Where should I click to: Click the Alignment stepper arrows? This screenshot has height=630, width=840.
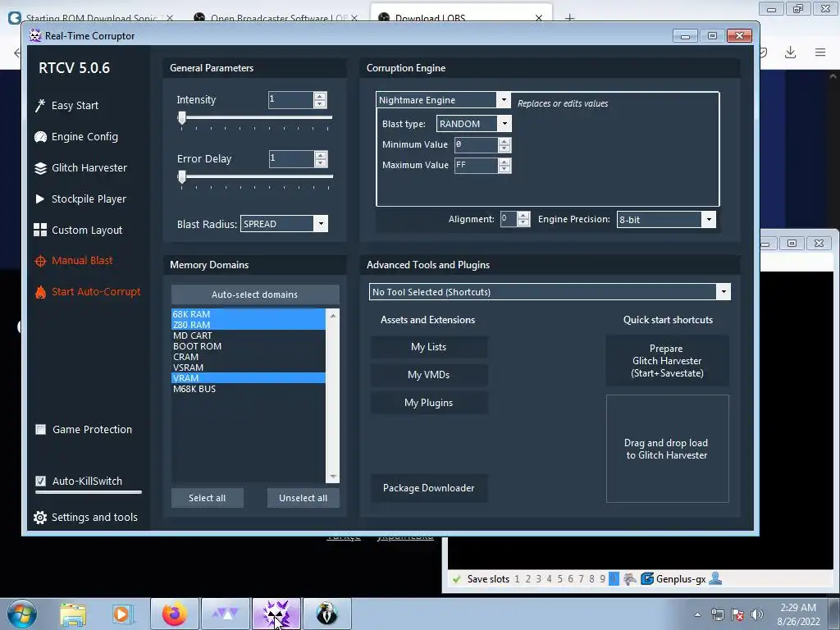tap(523, 219)
